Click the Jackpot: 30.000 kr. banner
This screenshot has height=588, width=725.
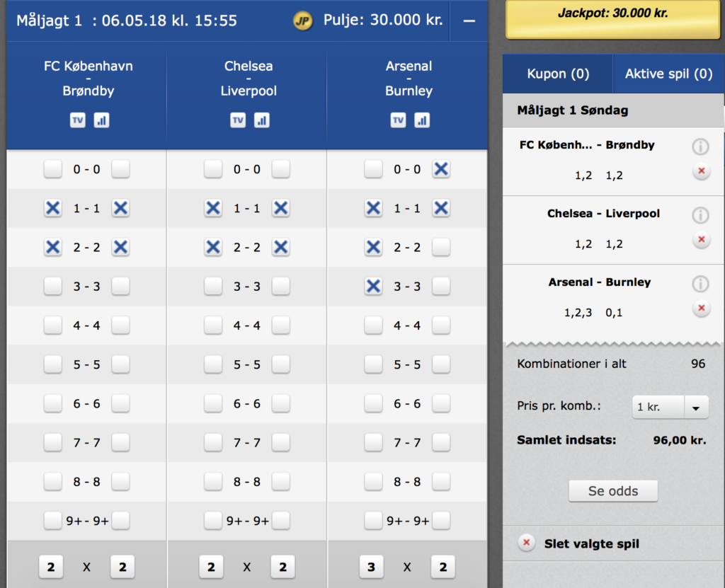pyautogui.click(x=613, y=19)
